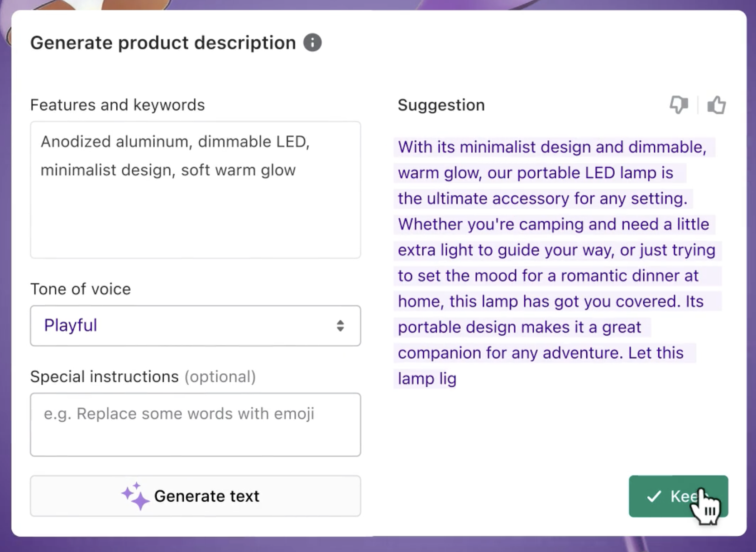
Task: Click the Tone of voice label
Action: click(80, 289)
